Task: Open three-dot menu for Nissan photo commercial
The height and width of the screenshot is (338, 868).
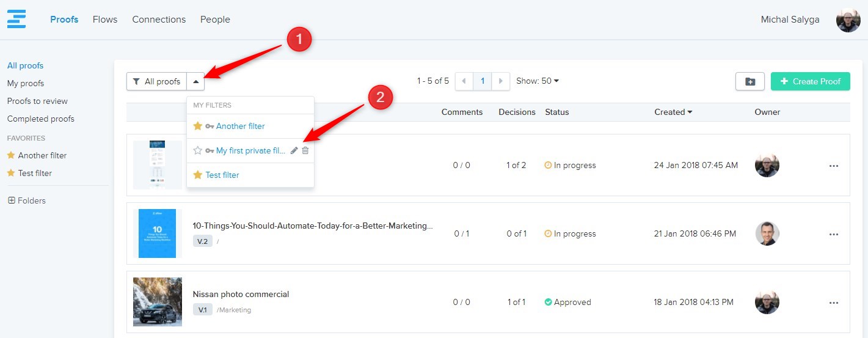Action: (x=833, y=303)
